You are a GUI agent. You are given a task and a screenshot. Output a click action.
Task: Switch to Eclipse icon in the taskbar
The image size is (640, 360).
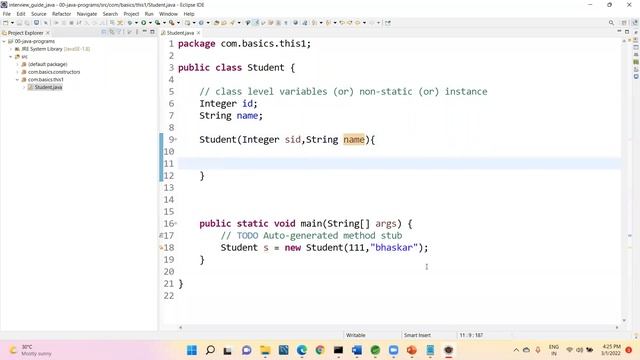[x=449, y=350]
